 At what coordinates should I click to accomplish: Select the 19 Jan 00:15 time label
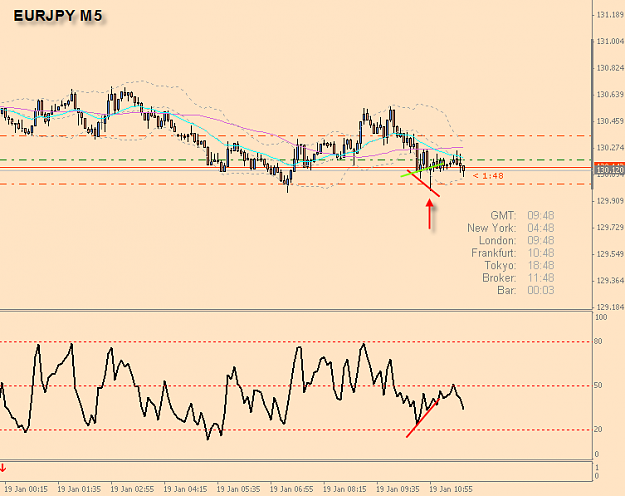26,489
